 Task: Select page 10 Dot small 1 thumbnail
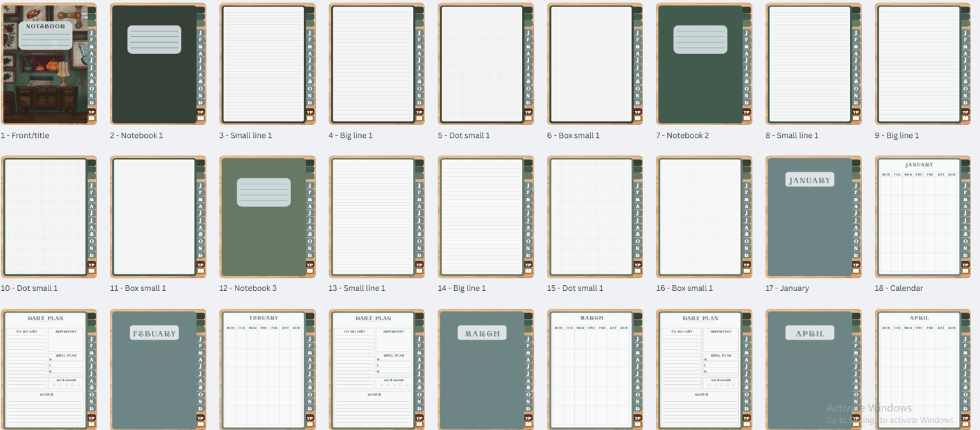[48, 217]
